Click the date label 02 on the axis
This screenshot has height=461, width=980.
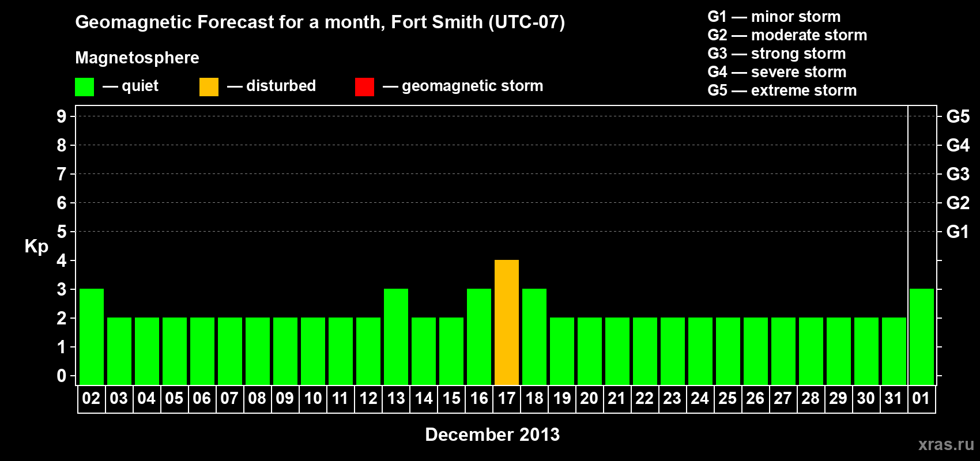[91, 398]
